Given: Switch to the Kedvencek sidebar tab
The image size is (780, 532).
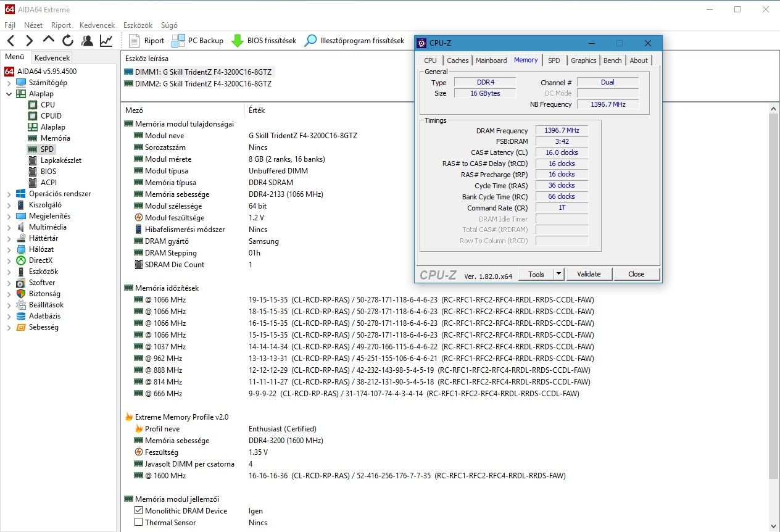Looking at the screenshot, I should tap(52, 57).
